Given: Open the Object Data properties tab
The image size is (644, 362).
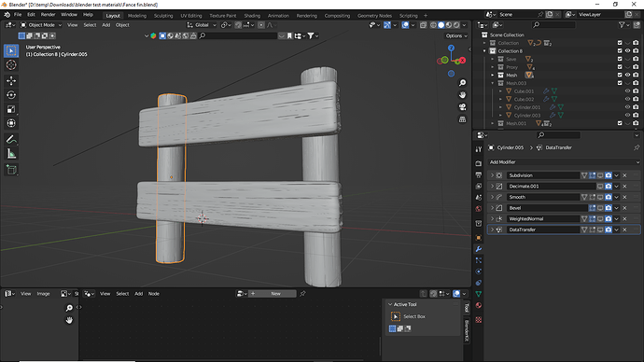Looking at the screenshot, I should pyautogui.click(x=479, y=294).
